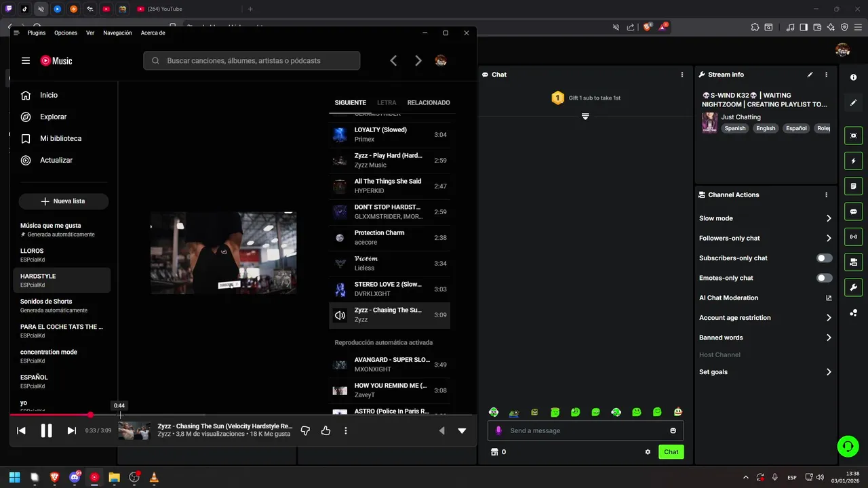Expand Account age restriction settings
Screen dimensions: 868x488
click(x=766, y=317)
